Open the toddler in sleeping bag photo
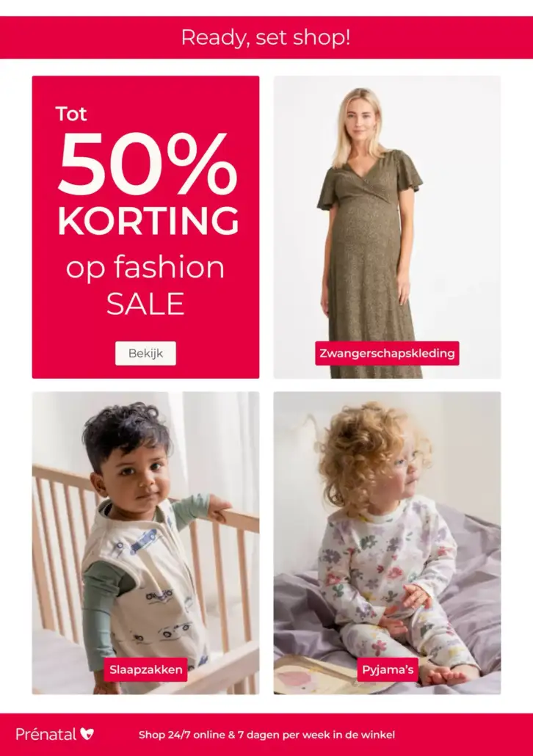 pyautogui.click(x=145, y=543)
